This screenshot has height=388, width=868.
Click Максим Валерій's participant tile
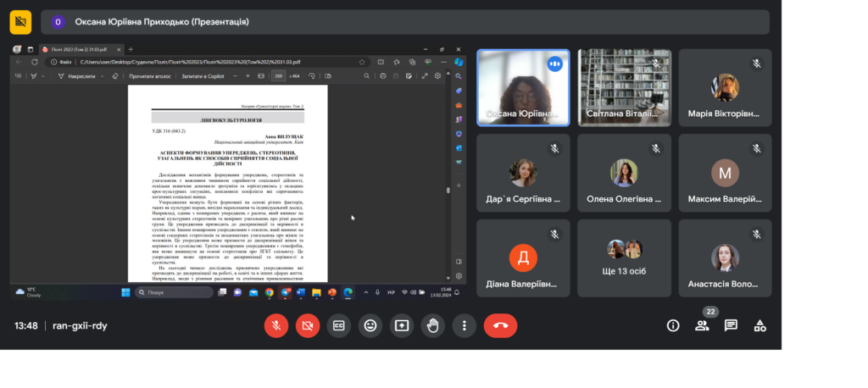(x=725, y=173)
